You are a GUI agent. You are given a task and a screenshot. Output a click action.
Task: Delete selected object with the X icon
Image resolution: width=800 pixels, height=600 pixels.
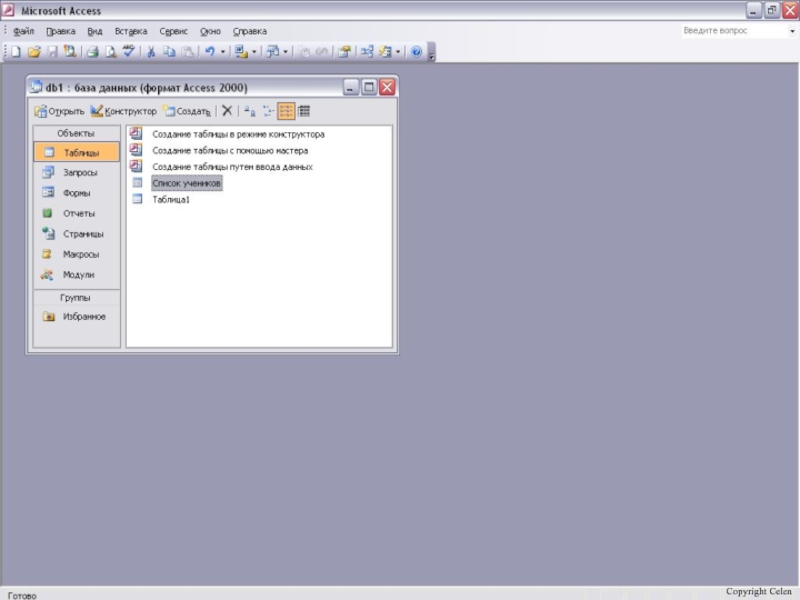[227, 111]
